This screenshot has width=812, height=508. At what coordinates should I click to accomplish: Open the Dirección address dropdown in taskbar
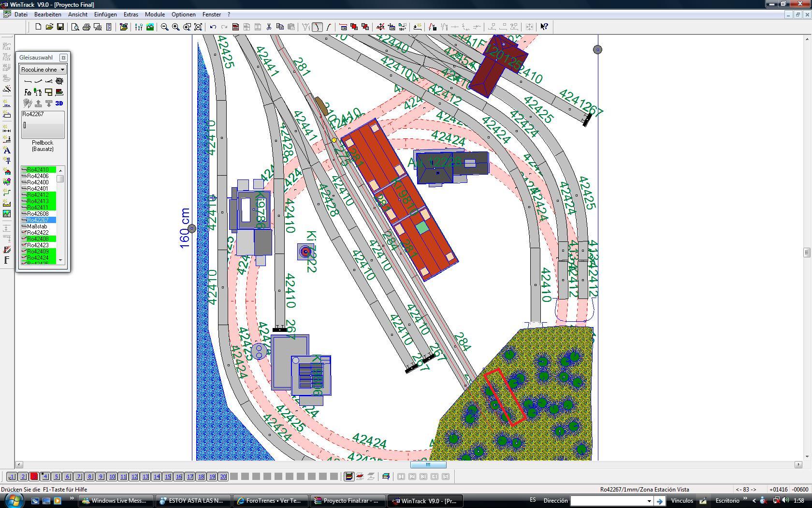(649, 501)
